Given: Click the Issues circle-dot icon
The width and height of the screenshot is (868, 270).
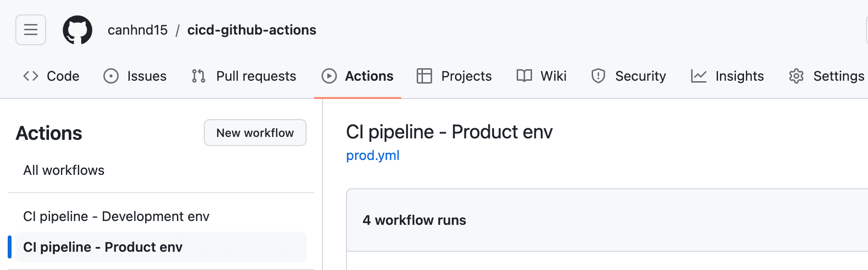Looking at the screenshot, I should pyautogui.click(x=111, y=76).
